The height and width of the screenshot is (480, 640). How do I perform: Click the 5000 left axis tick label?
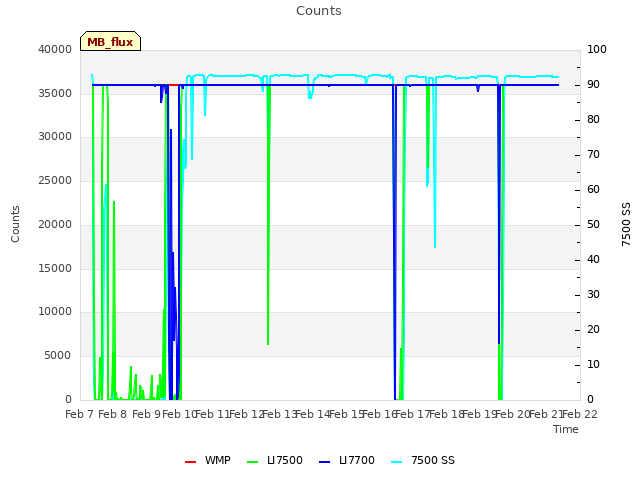(x=58, y=356)
